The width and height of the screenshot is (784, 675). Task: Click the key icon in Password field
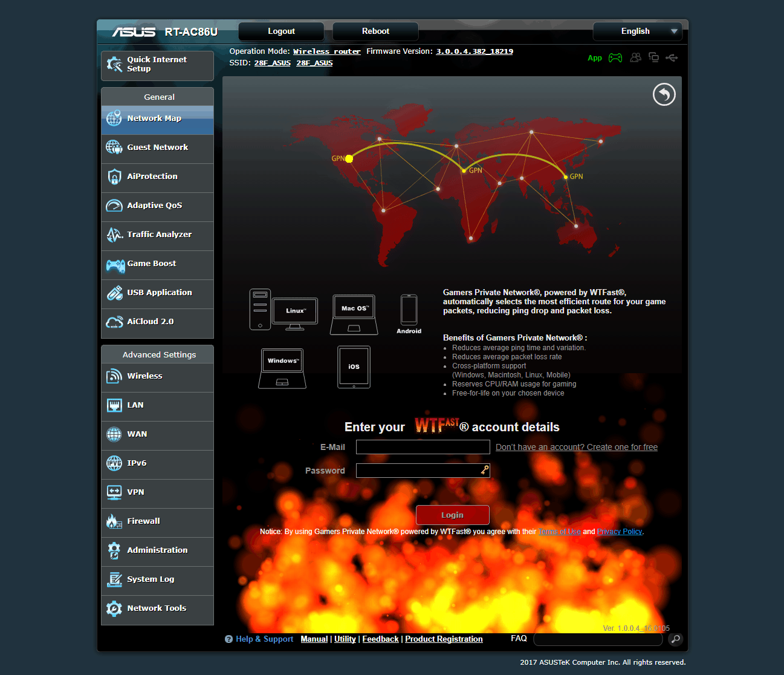coord(485,470)
